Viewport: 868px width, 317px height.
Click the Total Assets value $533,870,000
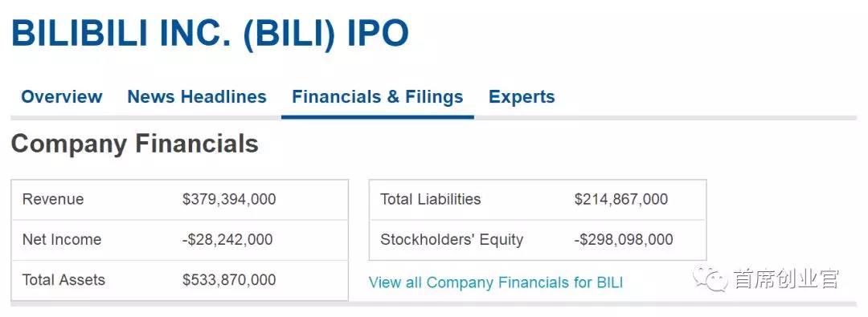tap(229, 280)
